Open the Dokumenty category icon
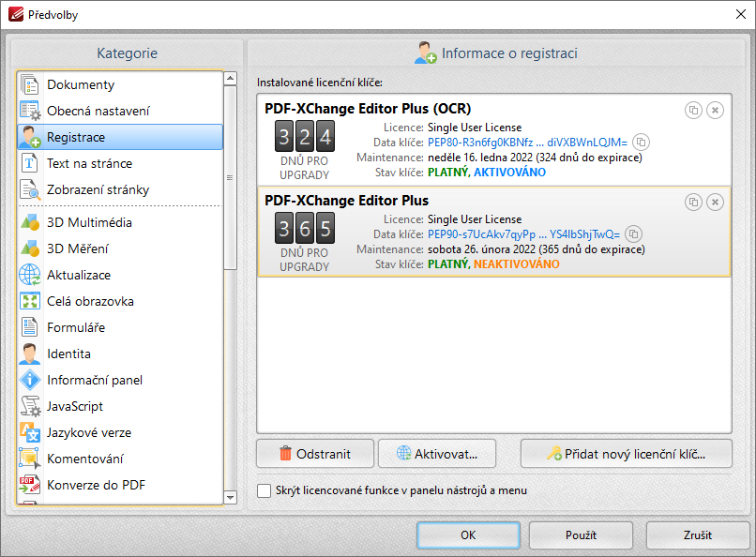 [29, 84]
